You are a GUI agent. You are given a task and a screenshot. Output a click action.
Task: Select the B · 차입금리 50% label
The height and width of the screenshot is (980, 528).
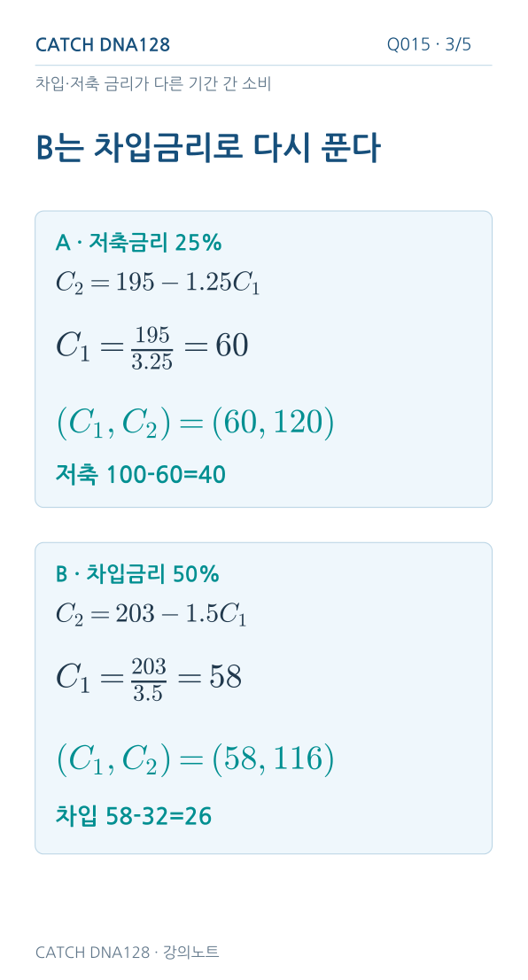[137, 574]
